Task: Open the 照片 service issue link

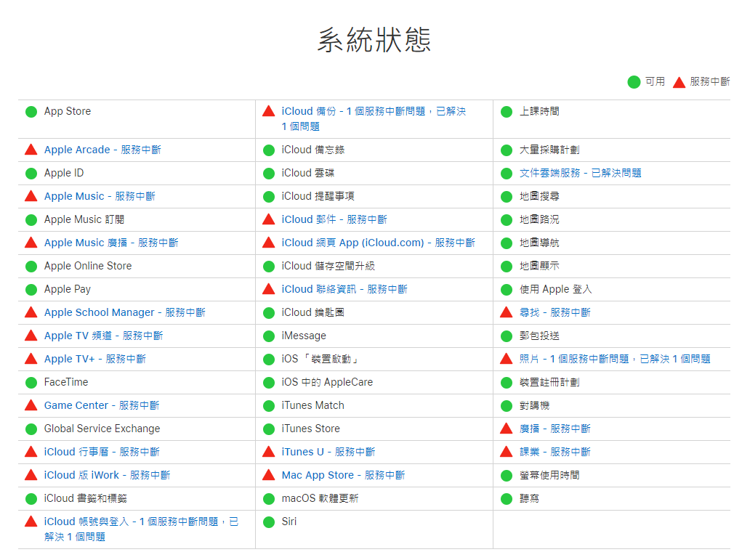Action: click(x=615, y=359)
